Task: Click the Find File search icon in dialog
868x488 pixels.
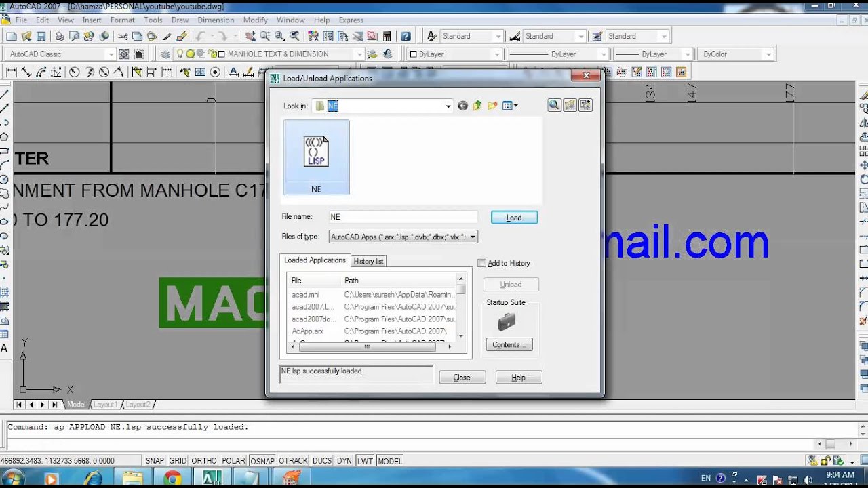Action: click(x=554, y=105)
